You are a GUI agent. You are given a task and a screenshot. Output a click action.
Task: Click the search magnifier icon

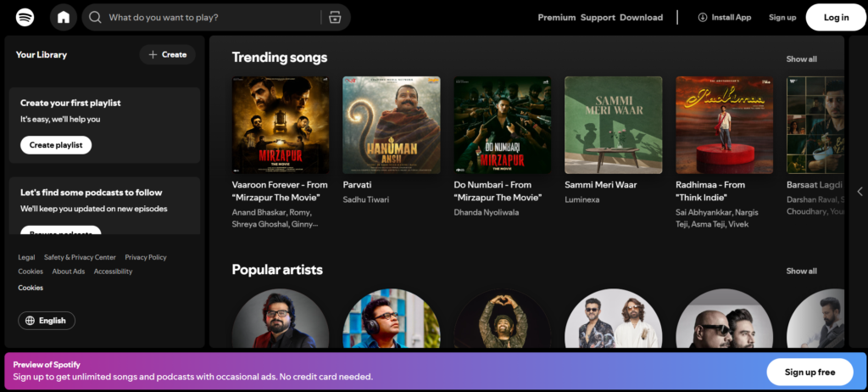(x=95, y=17)
